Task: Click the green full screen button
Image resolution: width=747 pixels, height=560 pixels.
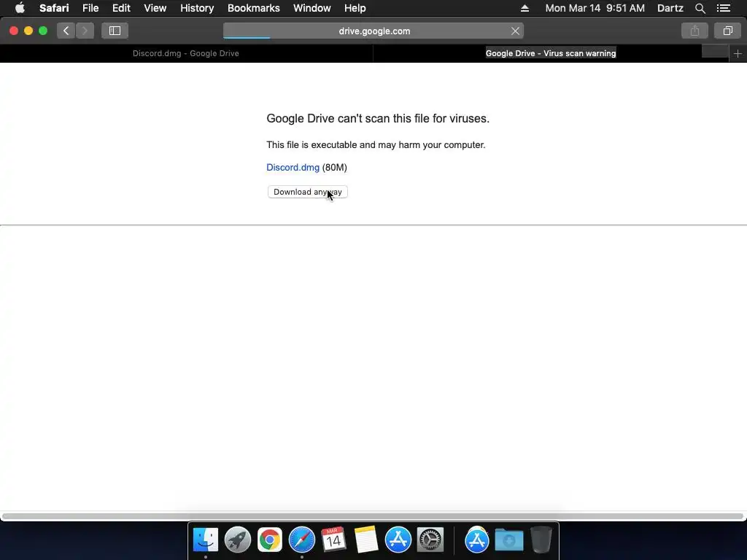Action: tap(43, 31)
